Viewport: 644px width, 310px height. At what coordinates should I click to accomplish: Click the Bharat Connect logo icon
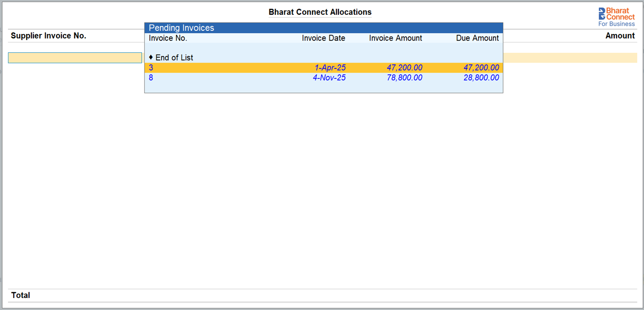tap(602, 13)
